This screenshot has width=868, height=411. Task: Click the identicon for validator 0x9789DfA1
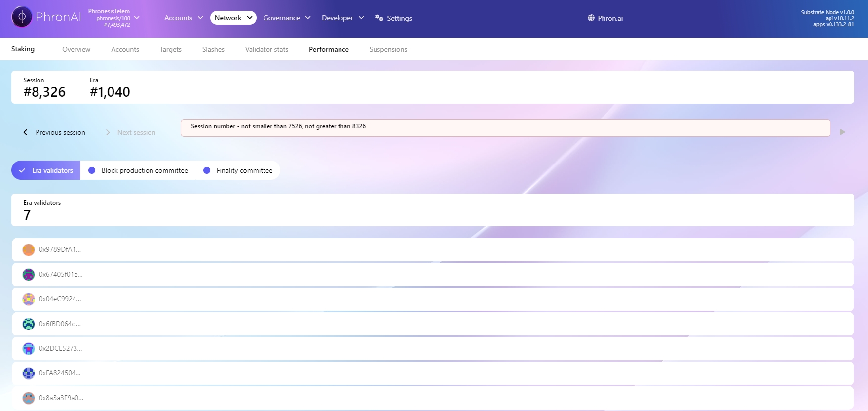29,250
